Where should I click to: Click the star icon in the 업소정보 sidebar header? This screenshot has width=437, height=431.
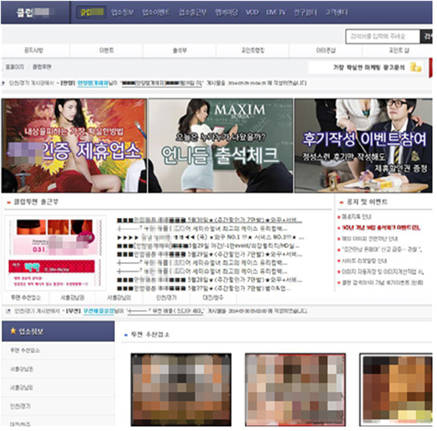tap(13, 331)
